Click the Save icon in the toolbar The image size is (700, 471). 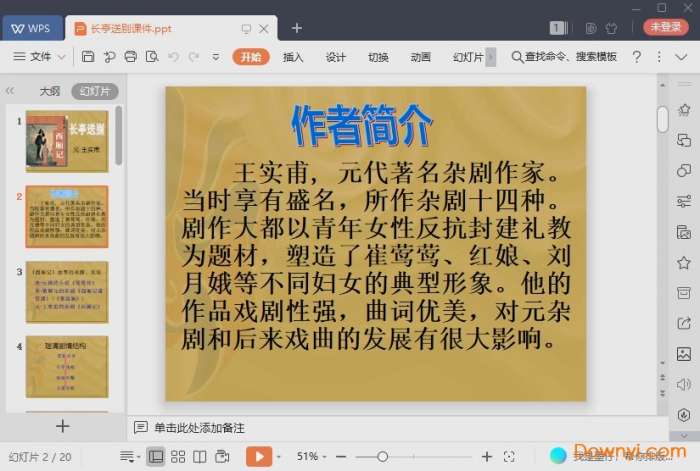click(x=88, y=57)
